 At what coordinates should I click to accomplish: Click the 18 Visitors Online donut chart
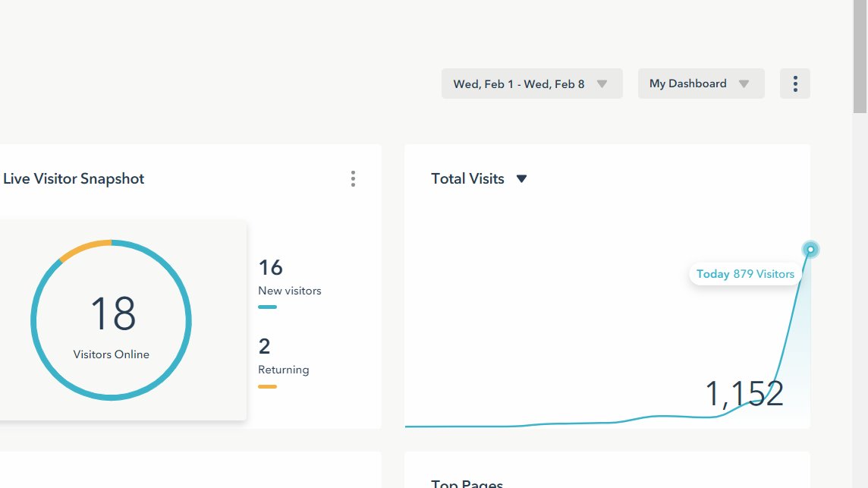pyautogui.click(x=112, y=320)
